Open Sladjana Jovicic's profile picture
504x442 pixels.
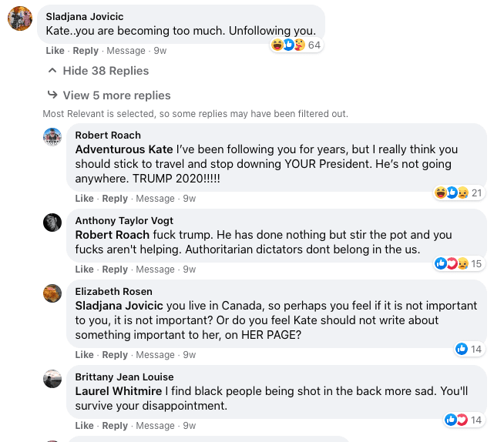[x=20, y=18]
